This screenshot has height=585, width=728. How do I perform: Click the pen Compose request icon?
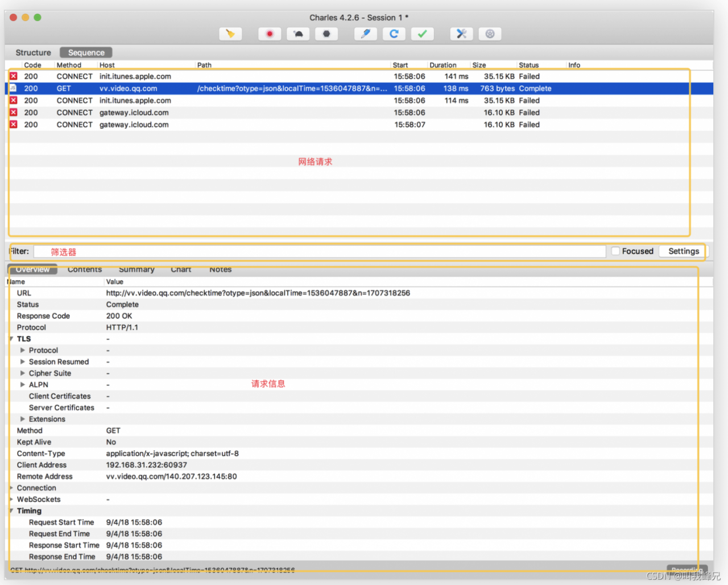point(365,34)
